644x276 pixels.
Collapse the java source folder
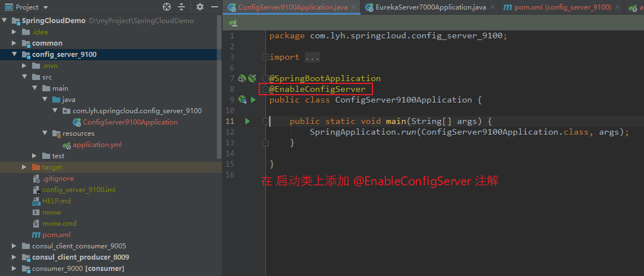point(45,99)
